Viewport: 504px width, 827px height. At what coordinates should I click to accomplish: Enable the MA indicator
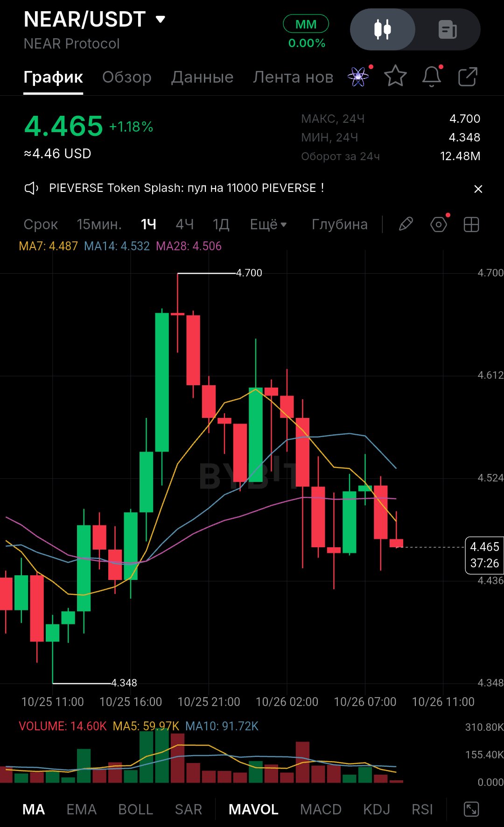coord(34,809)
